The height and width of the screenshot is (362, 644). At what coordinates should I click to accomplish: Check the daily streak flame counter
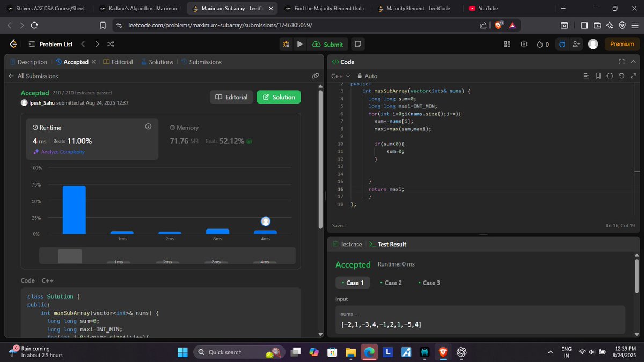[542, 44]
